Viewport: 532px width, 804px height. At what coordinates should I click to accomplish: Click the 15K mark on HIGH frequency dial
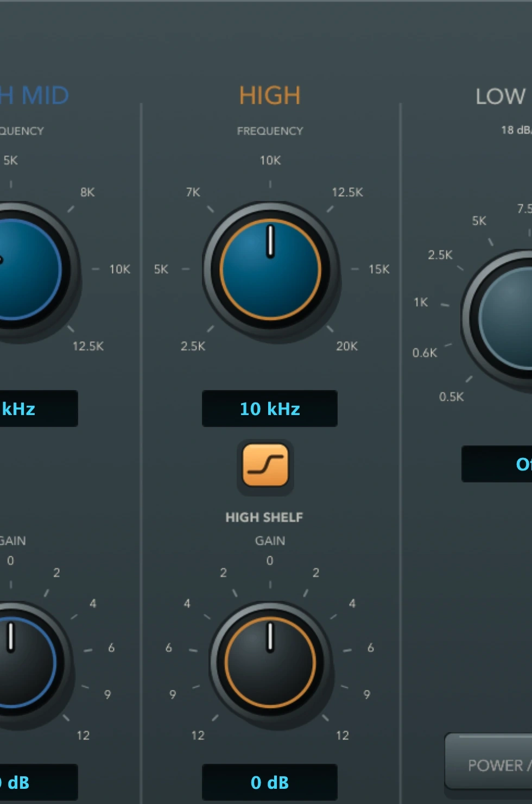(379, 269)
